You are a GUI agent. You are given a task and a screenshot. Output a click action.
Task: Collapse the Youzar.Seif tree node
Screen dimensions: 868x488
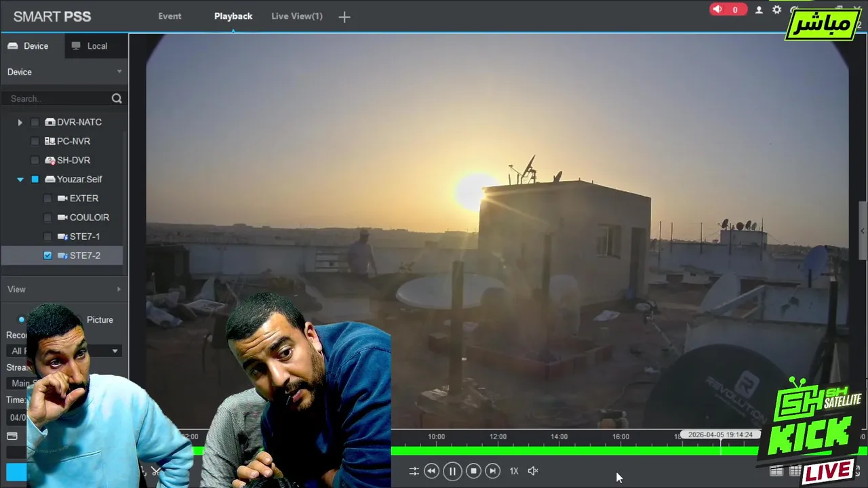click(x=20, y=179)
